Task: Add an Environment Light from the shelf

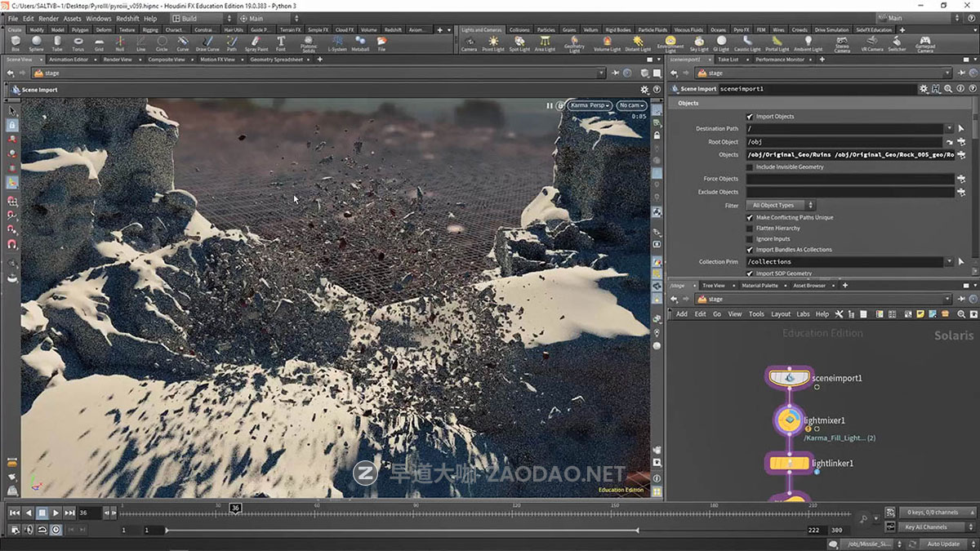Action: pos(670,43)
